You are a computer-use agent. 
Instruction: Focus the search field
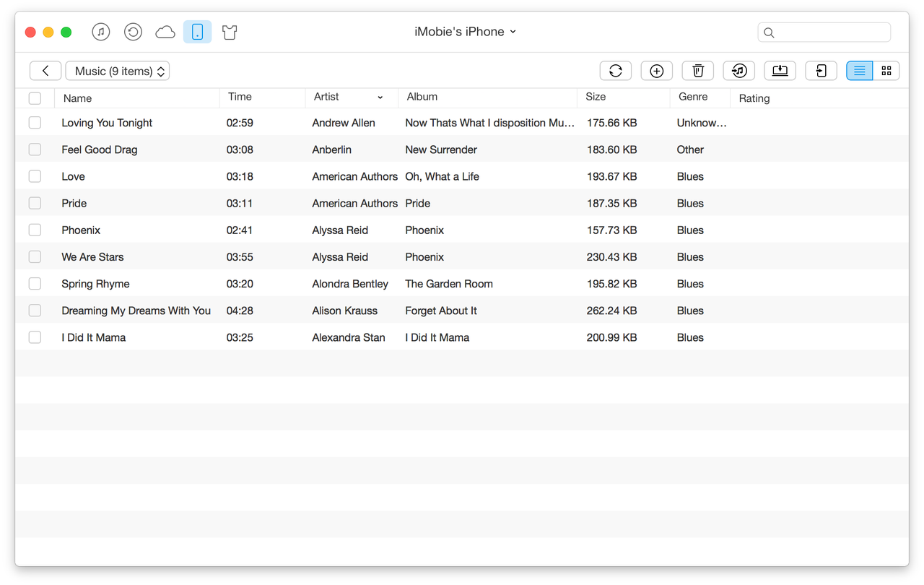(824, 32)
